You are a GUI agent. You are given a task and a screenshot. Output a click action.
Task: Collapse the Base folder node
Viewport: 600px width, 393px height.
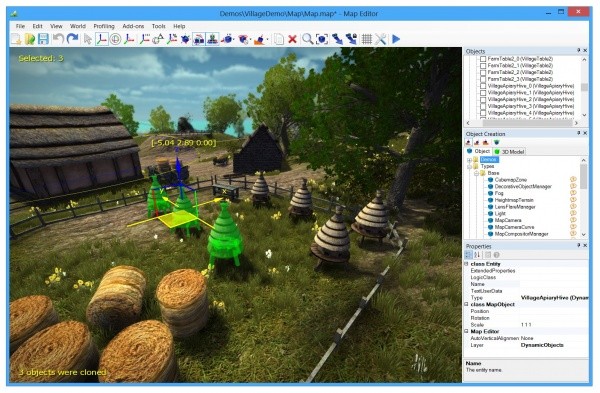point(476,173)
